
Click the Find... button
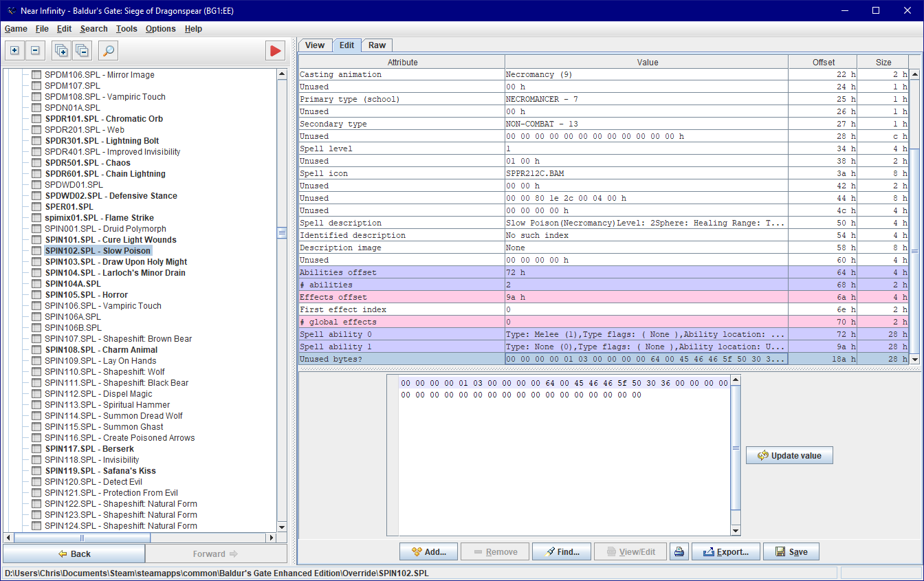561,551
